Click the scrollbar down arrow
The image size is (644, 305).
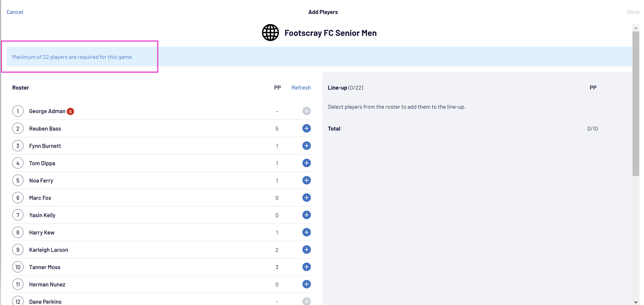[x=636, y=302]
